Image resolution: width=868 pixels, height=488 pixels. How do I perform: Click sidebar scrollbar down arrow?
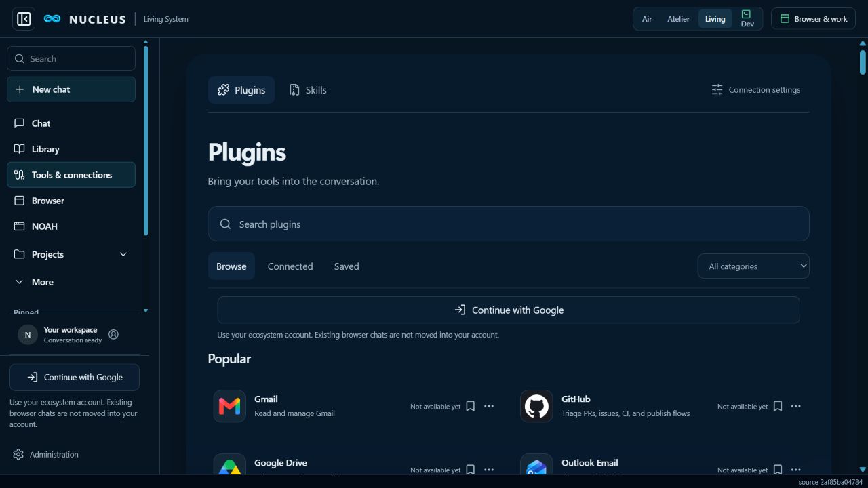tap(145, 311)
